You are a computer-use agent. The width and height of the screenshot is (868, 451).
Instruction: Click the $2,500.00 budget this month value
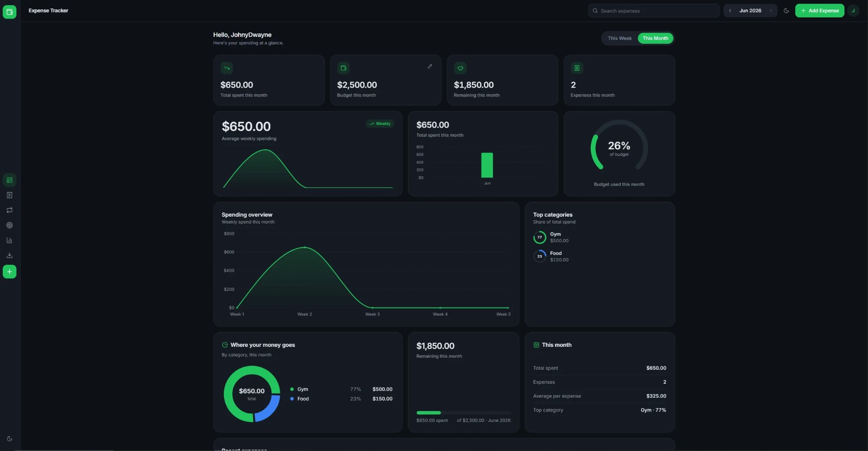click(x=357, y=85)
